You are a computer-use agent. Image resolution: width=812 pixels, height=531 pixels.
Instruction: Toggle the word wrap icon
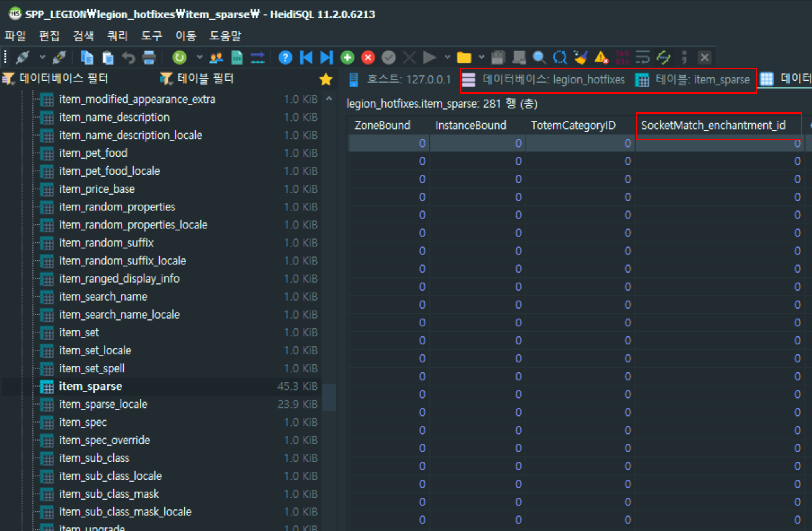coord(642,57)
